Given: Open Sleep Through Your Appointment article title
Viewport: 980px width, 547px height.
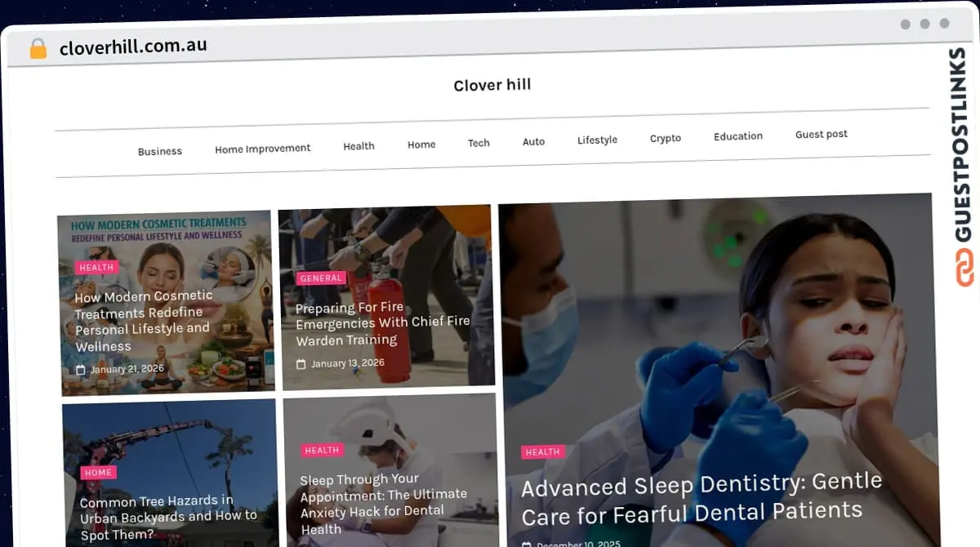Looking at the screenshot, I should (x=384, y=503).
